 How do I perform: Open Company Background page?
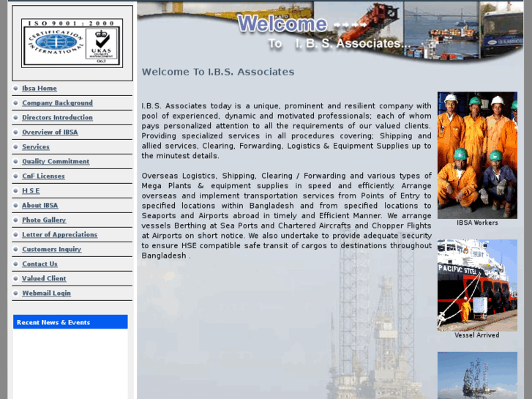pyautogui.click(x=57, y=103)
